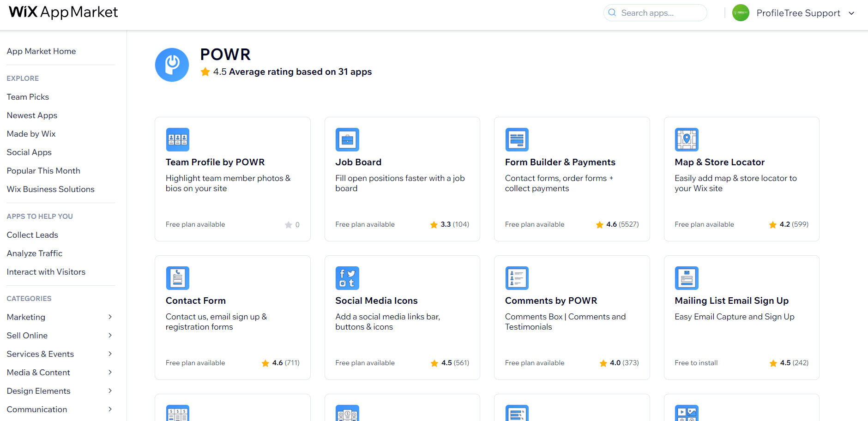Click the Map & Store Locator rating star
The image size is (868, 421).
tap(773, 225)
